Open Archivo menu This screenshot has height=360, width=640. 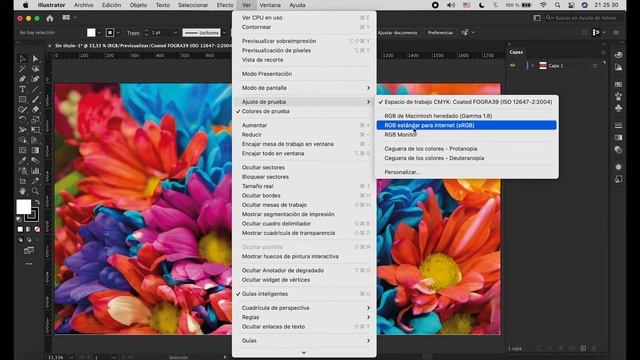tap(84, 5)
